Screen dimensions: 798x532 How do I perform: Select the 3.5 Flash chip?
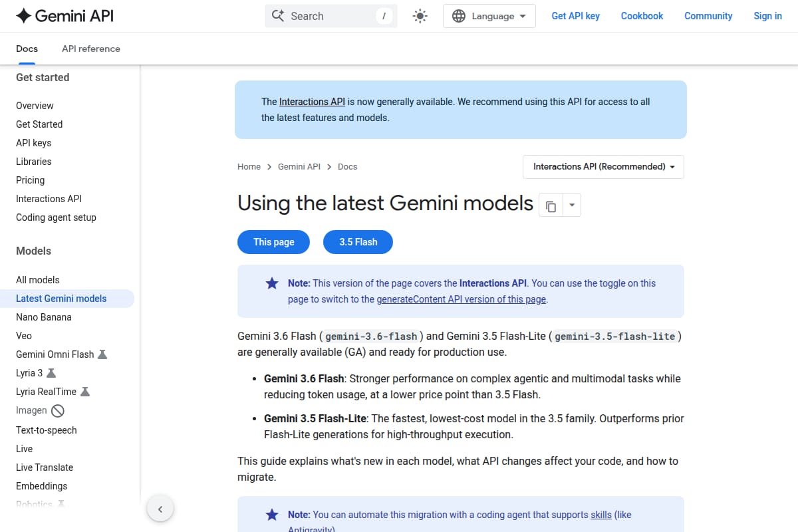[358, 242]
